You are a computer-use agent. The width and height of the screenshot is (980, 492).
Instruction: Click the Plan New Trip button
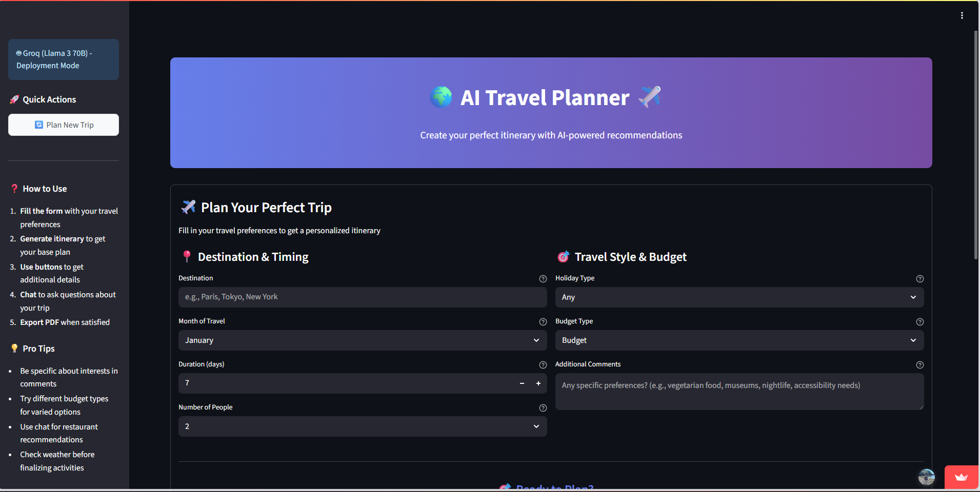click(x=64, y=125)
